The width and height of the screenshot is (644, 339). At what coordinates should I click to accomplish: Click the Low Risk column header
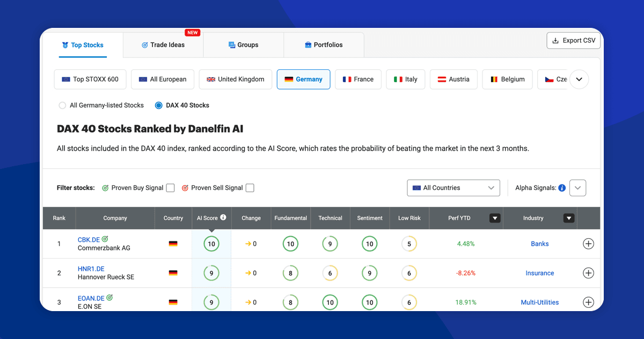[x=409, y=218]
